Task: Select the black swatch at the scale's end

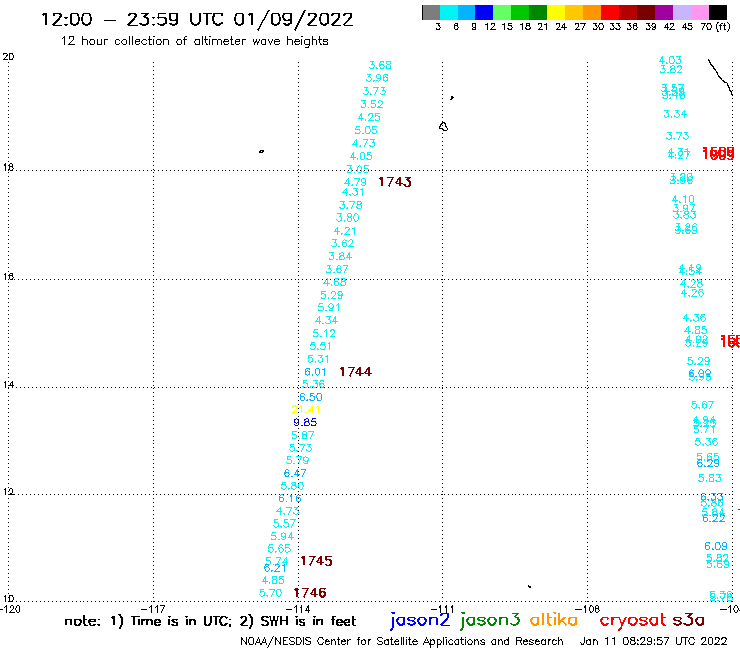Action: point(717,12)
